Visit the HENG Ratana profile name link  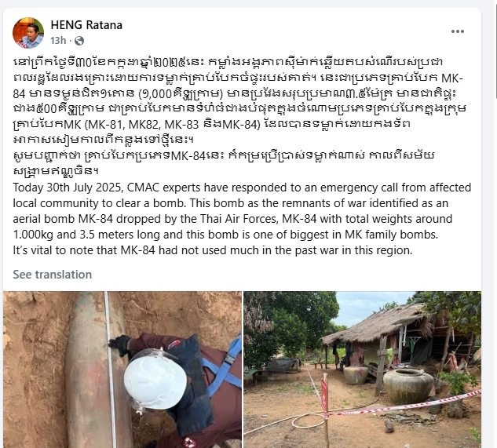point(86,25)
